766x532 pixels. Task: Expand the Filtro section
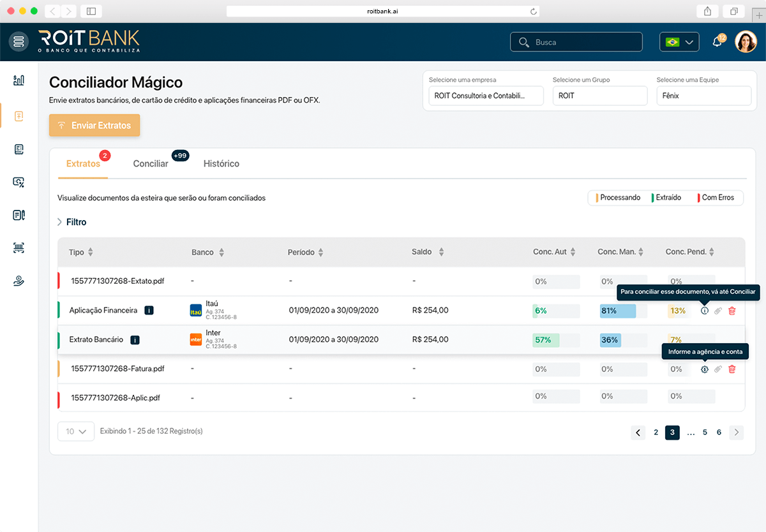(x=71, y=222)
